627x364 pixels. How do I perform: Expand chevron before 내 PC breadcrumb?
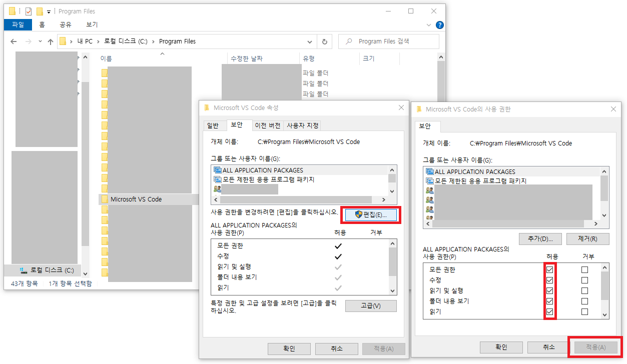click(x=73, y=41)
